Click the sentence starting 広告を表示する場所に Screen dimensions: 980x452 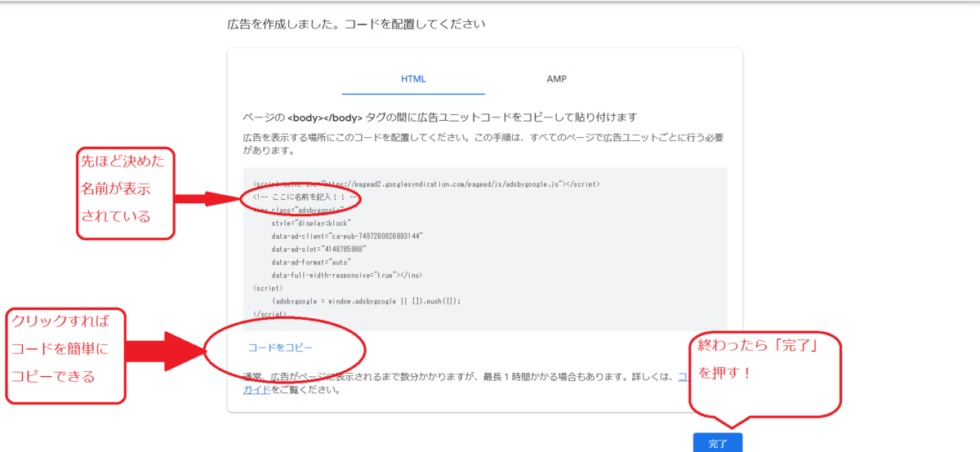(x=483, y=144)
